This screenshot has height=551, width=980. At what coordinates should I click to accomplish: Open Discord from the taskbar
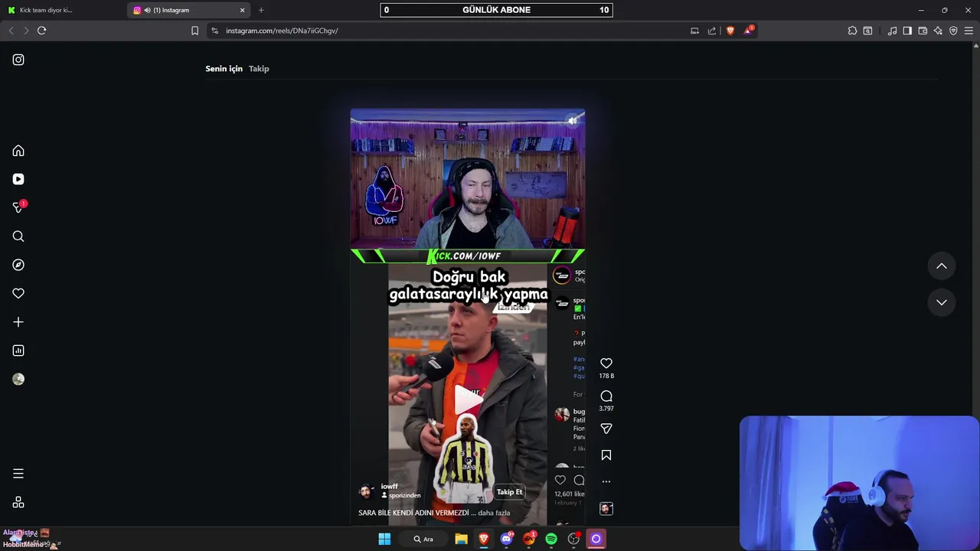(506, 539)
